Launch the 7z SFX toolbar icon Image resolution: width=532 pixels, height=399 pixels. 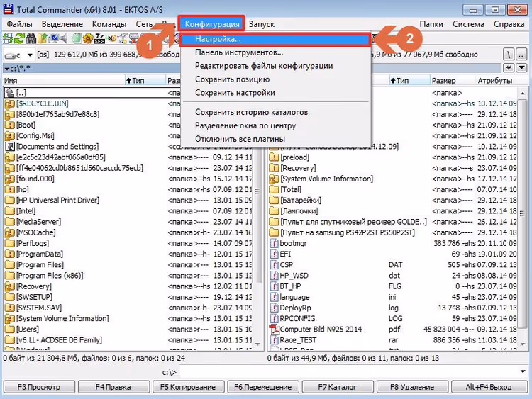[x=99, y=38]
